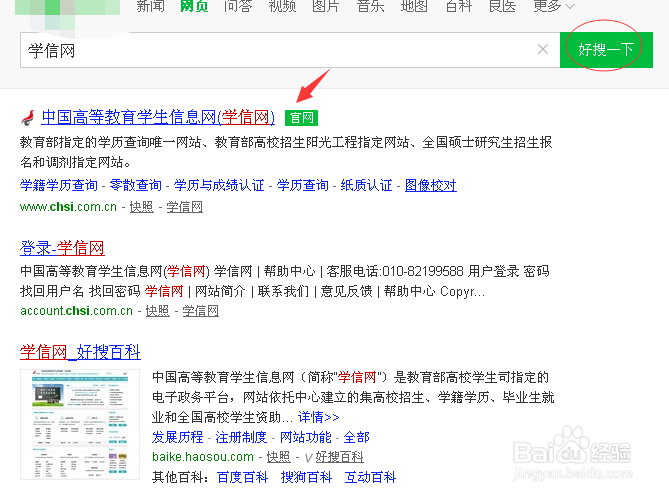Open the 网站功能 link

(305, 437)
